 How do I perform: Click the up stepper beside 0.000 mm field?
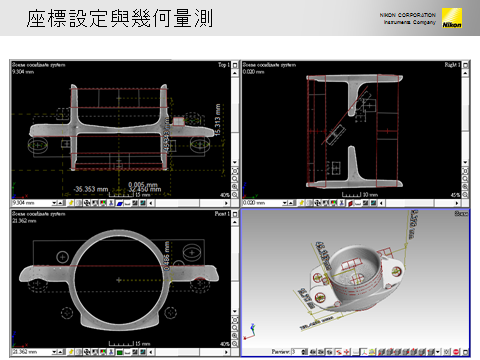click(291, 203)
